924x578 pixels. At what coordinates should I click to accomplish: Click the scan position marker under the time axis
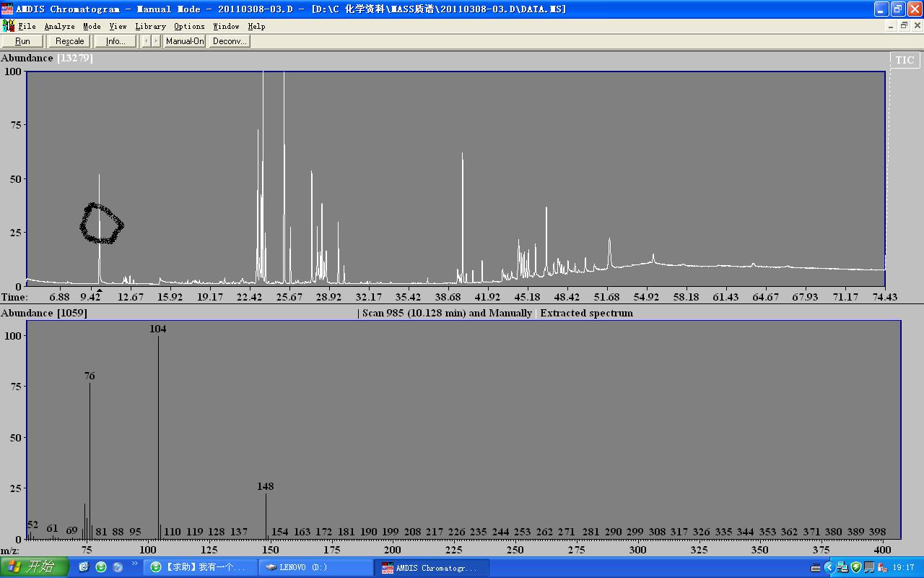(x=100, y=290)
